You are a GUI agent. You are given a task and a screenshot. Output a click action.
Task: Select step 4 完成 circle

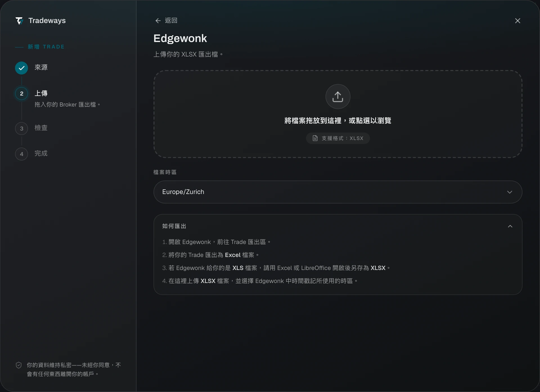tap(22, 154)
